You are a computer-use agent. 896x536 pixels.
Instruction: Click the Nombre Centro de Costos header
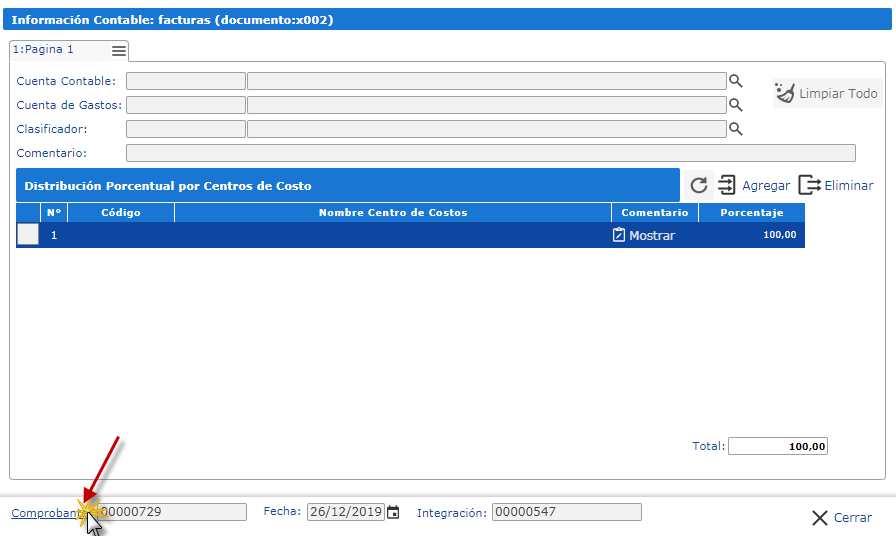pos(392,212)
